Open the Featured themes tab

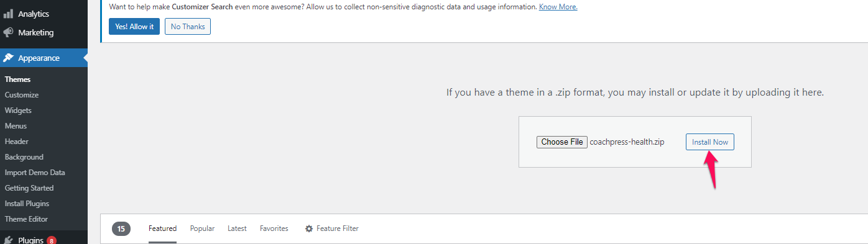tap(162, 228)
